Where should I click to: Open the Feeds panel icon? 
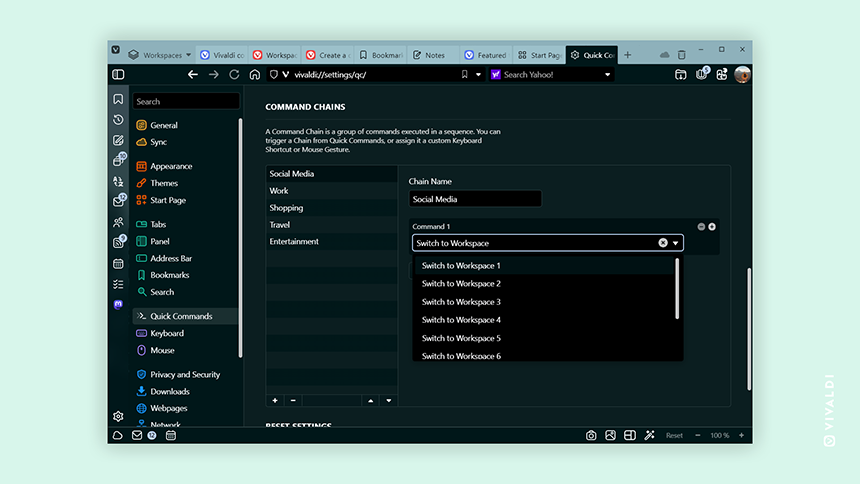(x=118, y=242)
